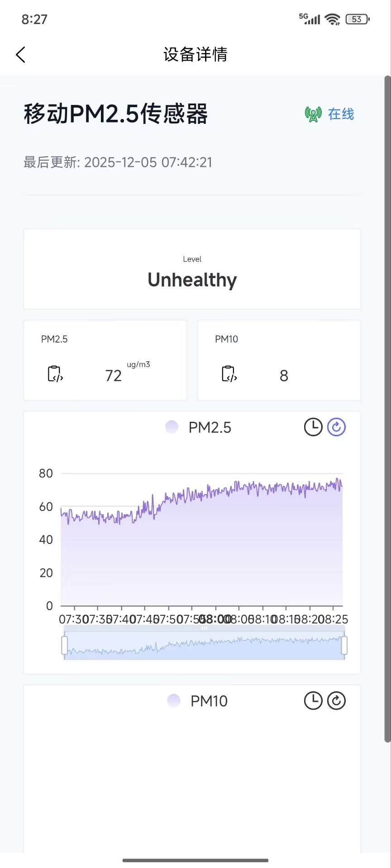391x868 pixels.
Task: Click the chart zoom range preview area
Action: tap(204, 646)
